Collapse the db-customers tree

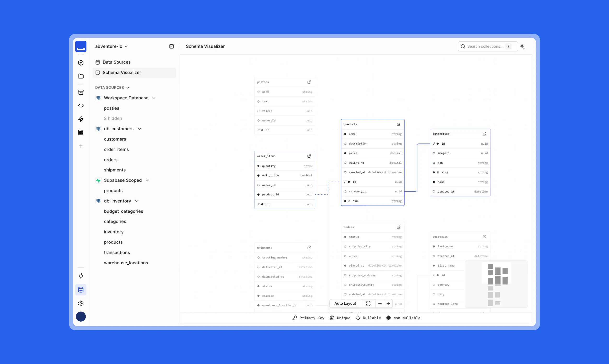pos(139,129)
